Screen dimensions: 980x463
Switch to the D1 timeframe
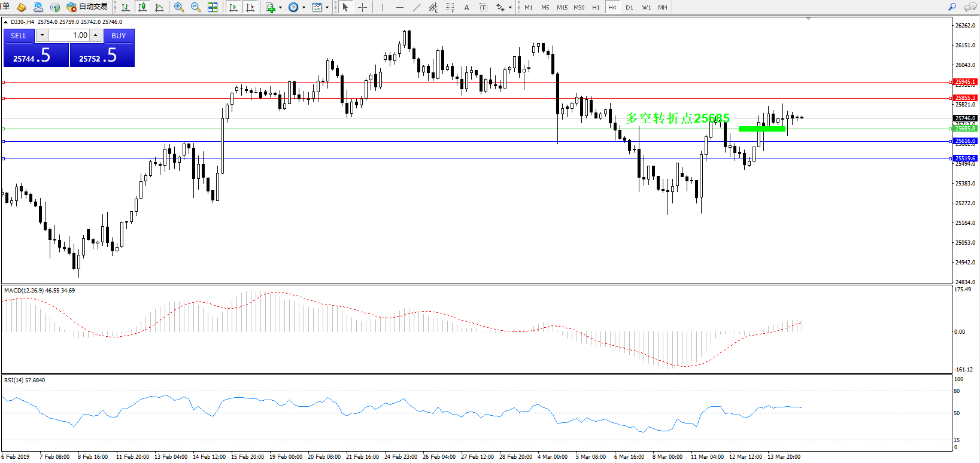[629, 7]
